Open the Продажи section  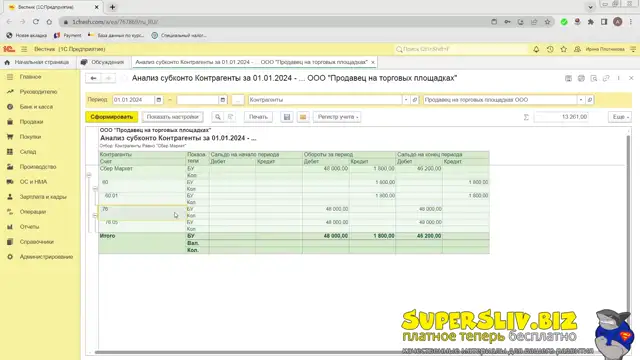point(31,122)
